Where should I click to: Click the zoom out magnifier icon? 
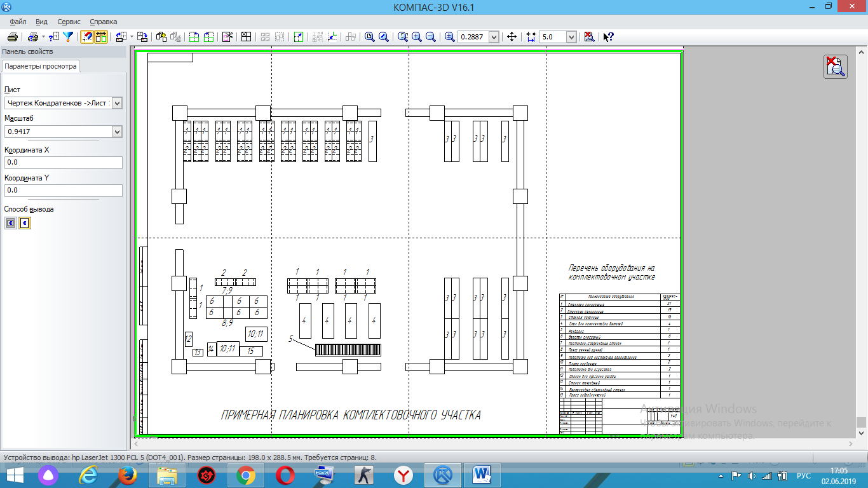click(431, 37)
